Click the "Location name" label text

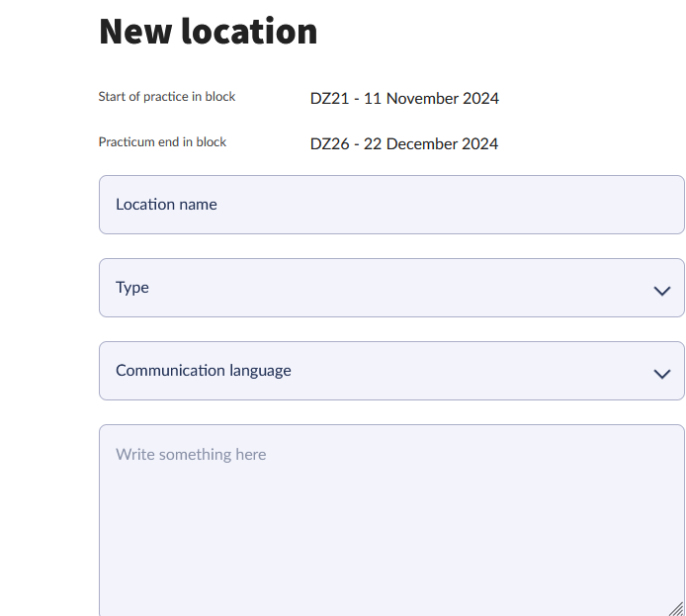(x=166, y=205)
